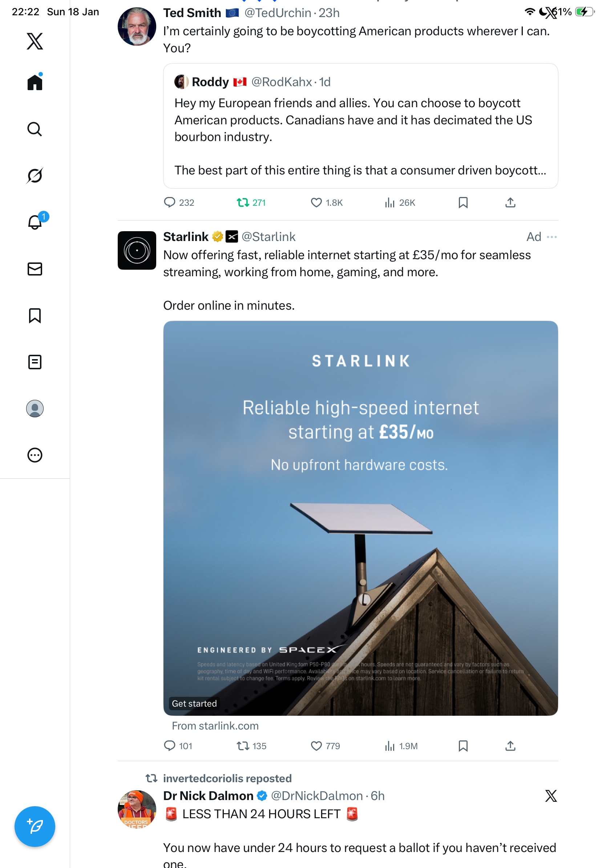Like Ted Smith's boycott post
This screenshot has width=606, height=868.
point(316,202)
